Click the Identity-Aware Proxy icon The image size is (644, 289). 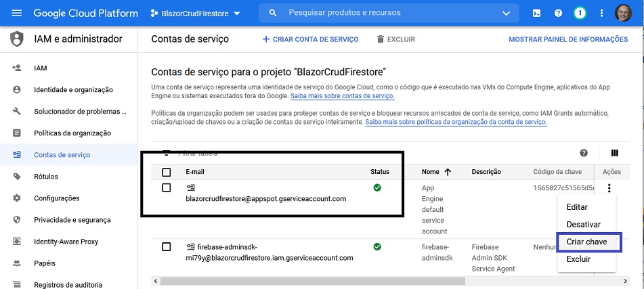tap(17, 242)
